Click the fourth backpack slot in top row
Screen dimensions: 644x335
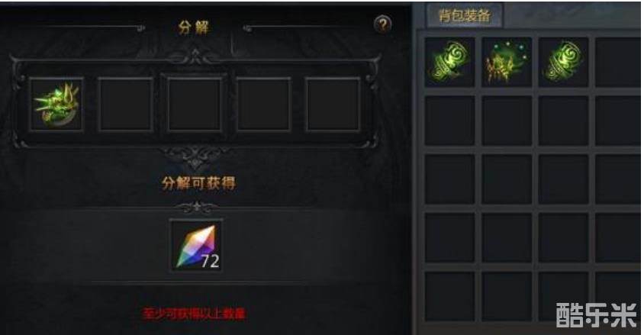pyautogui.click(x=619, y=62)
